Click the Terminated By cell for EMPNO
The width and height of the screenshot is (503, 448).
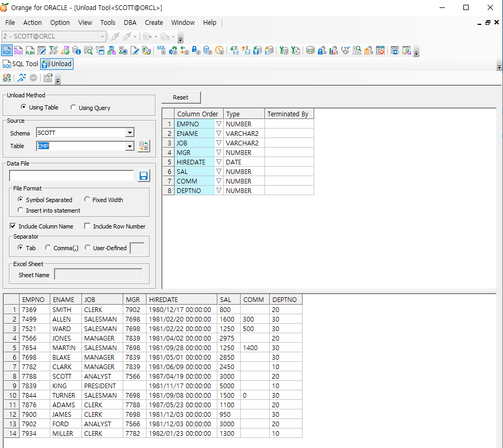(289, 124)
